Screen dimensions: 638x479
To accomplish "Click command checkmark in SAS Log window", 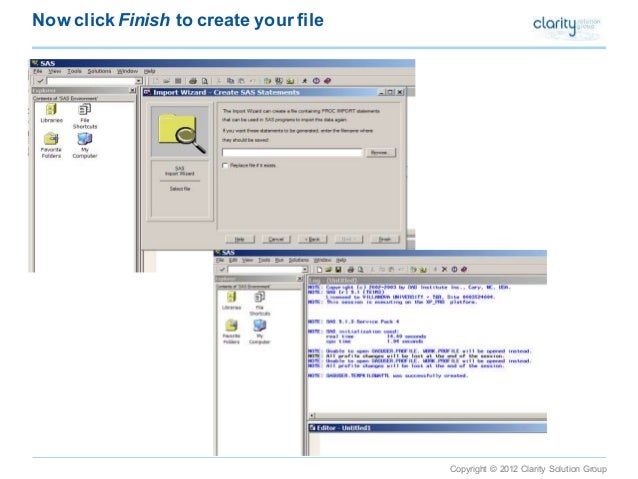I will tap(222, 269).
